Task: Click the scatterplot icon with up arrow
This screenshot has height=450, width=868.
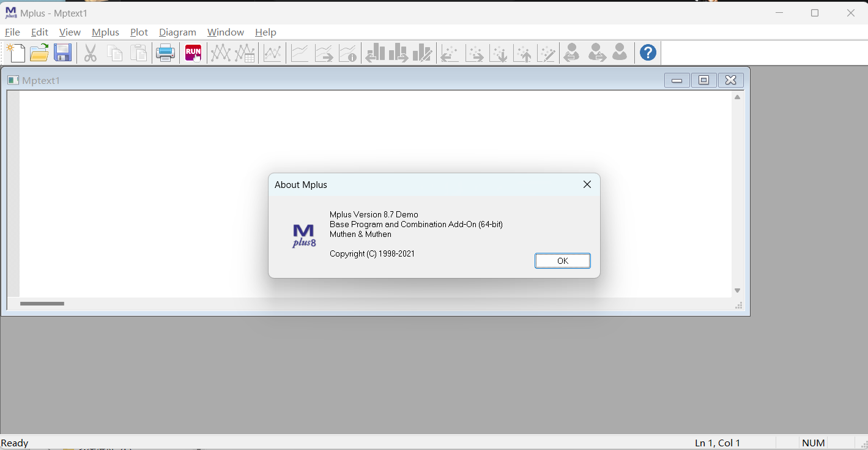Action: point(522,53)
